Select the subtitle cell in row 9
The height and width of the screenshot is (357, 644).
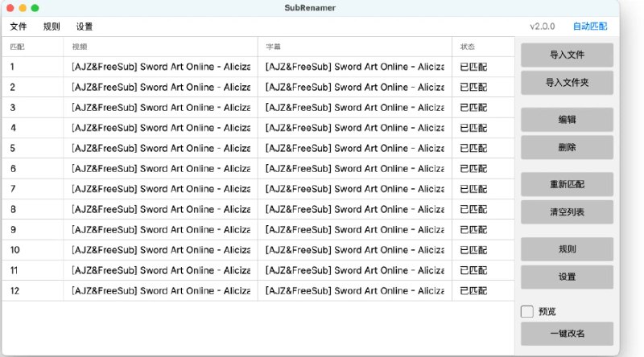354,230
